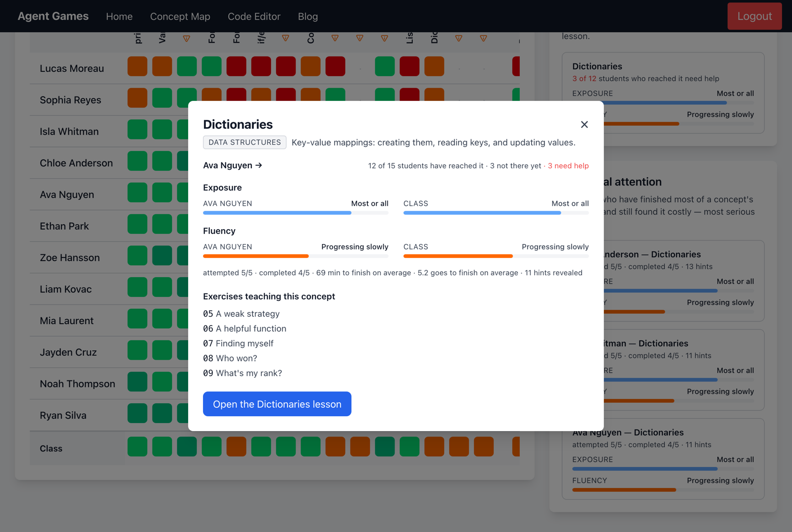Viewport: 792px width, 532px height.
Task: Open the Code Editor page
Action: coord(254,16)
